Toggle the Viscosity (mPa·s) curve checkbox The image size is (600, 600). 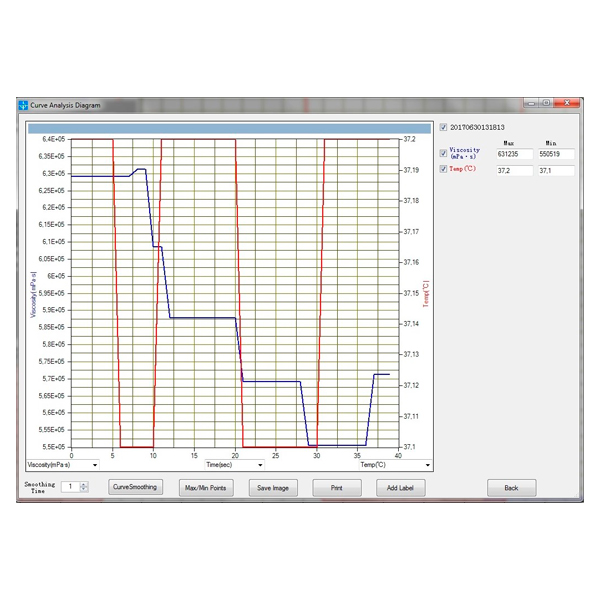pyautogui.click(x=444, y=153)
